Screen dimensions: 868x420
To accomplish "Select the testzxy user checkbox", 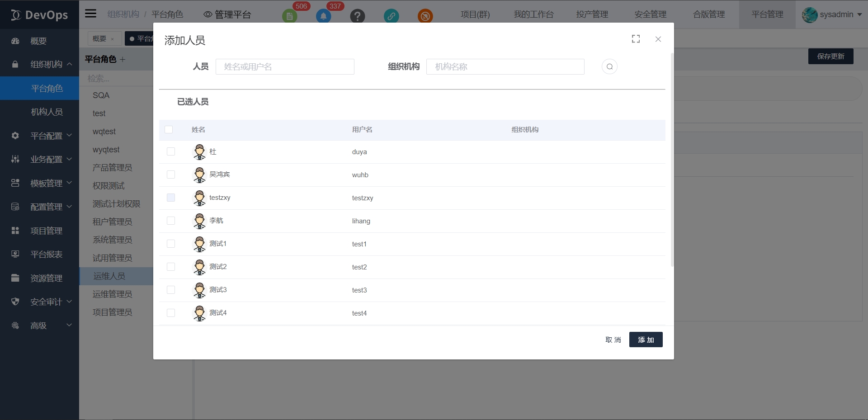I will pyautogui.click(x=171, y=198).
